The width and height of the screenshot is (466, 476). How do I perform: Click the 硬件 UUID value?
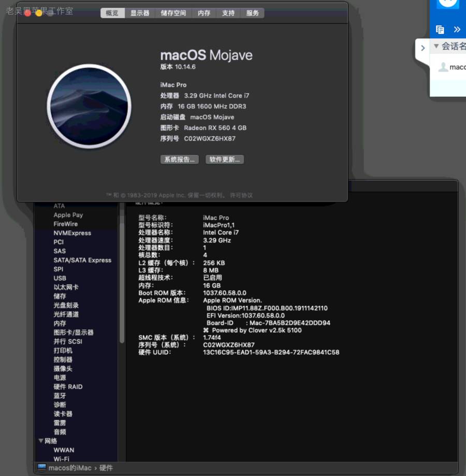click(x=271, y=352)
